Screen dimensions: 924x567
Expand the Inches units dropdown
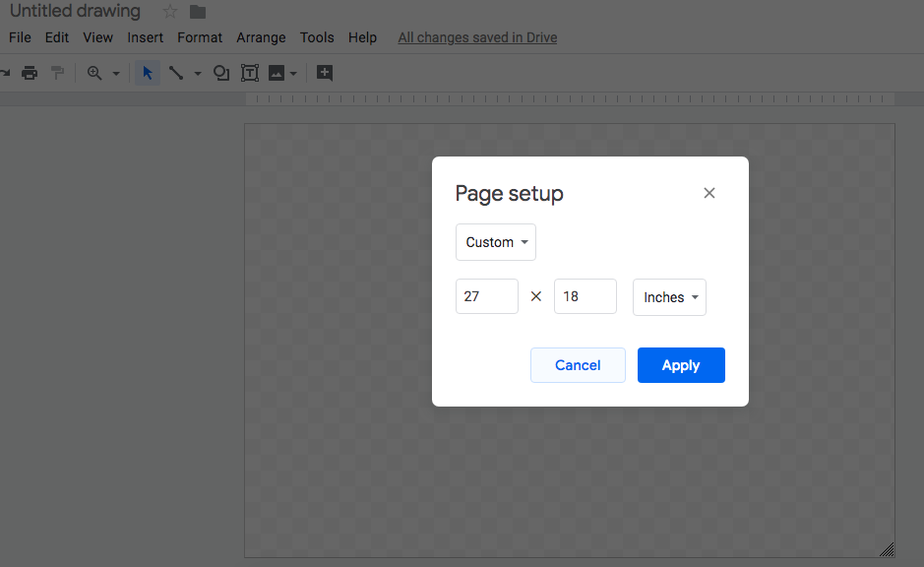[669, 297]
